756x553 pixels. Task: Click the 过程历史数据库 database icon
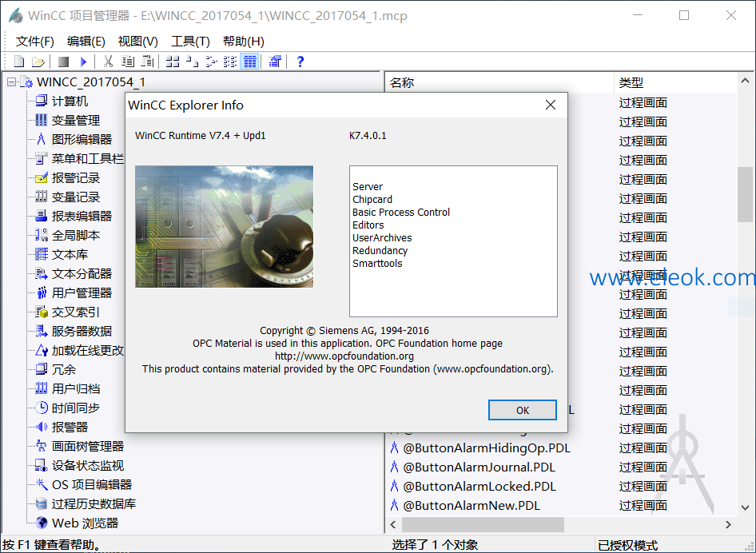(x=42, y=503)
